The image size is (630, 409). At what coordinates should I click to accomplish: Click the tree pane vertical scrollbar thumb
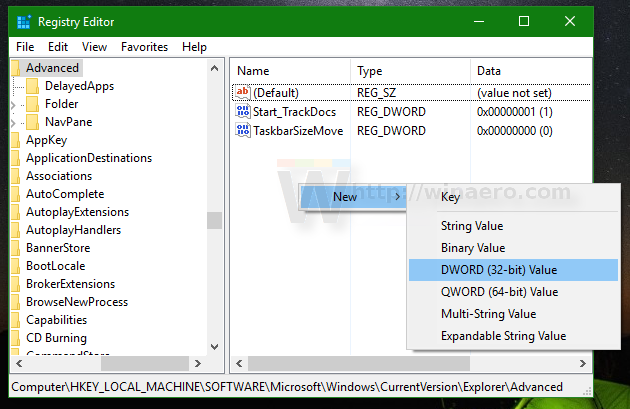coord(215,220)
